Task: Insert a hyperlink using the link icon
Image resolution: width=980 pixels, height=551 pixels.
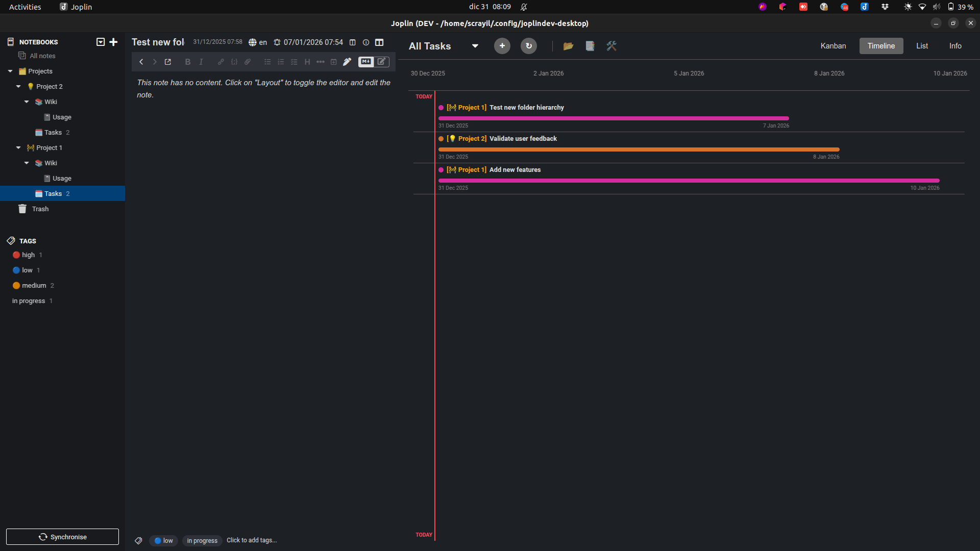Action: click(x=221, y=62)
